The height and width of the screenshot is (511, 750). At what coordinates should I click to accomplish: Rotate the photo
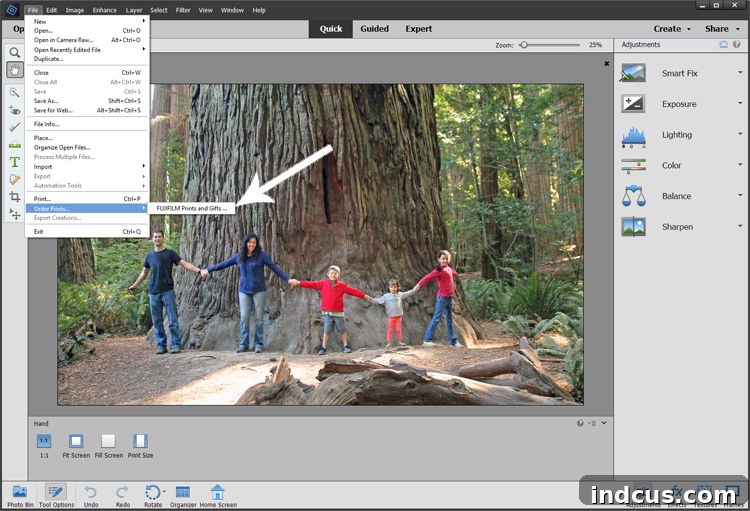[153, 496]
